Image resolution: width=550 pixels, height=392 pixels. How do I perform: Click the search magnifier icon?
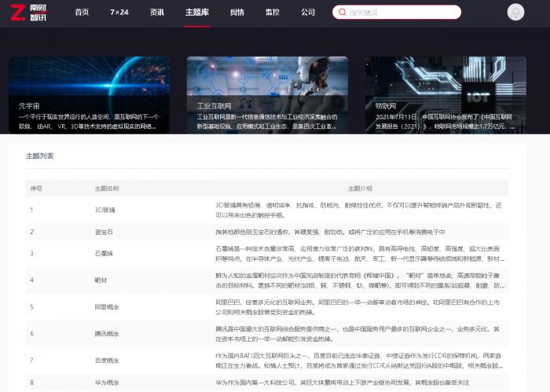(x=342, y=13)
